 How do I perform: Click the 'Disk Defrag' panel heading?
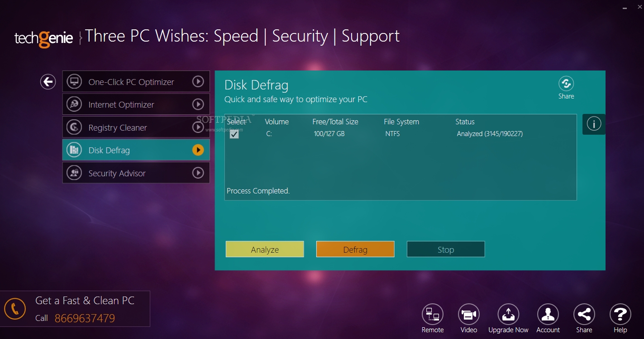[256, 85]
